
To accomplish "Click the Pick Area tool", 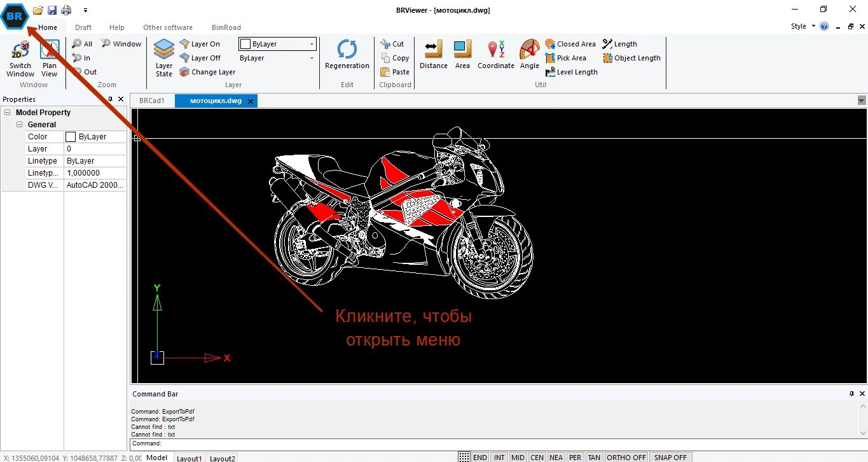I will coord(566,58).
